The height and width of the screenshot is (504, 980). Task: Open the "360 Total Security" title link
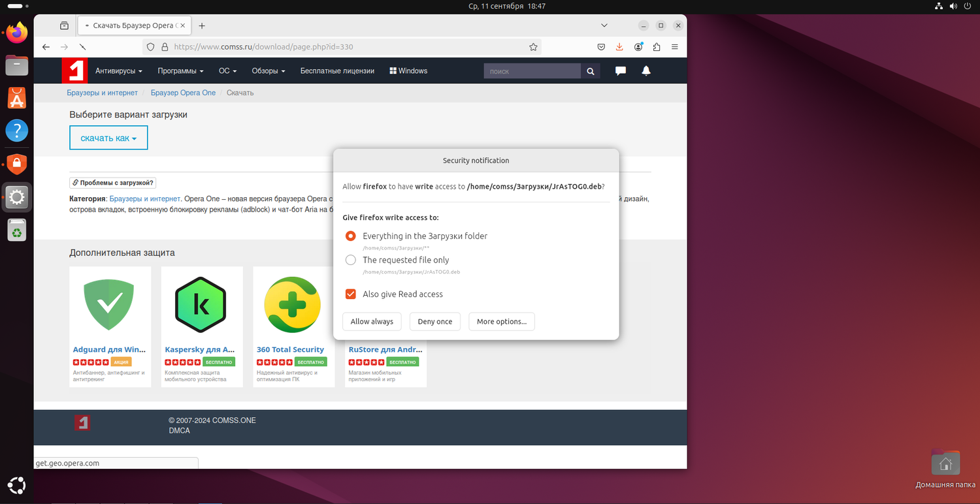point(290,350)
